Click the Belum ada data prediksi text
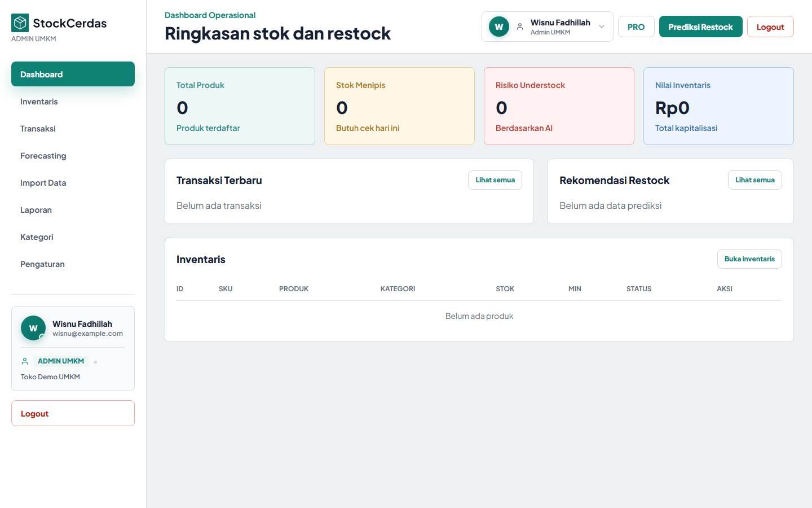Image resolution: width=812 pixels, height=508 pixels. pyautogui.click(x=610, y=205)
